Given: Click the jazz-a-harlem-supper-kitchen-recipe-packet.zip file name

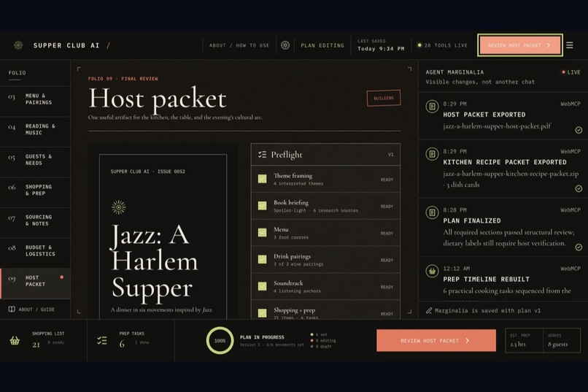Looking at the screenshot, I should coord(511,174).
